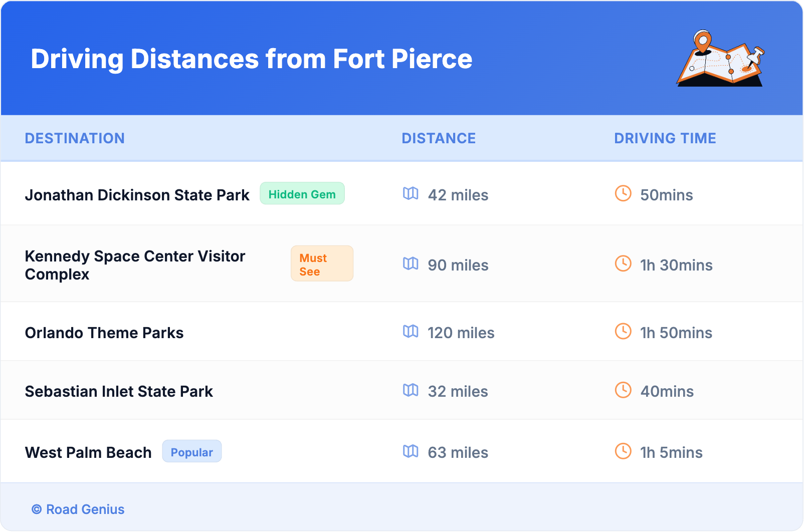The height and width of the screenshot is (532, 804).
Task: Click the Driving Time column header
Action: point(665,138)
